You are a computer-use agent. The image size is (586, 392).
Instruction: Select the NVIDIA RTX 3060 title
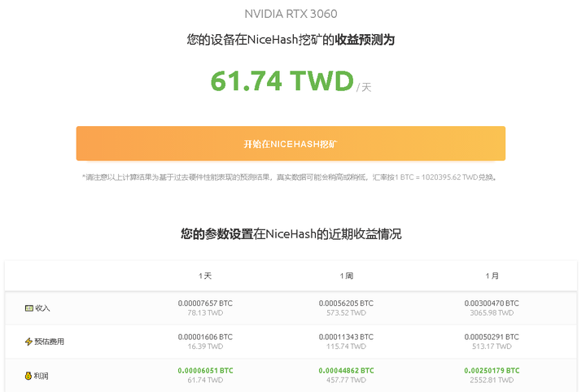[x=291, y=14]
